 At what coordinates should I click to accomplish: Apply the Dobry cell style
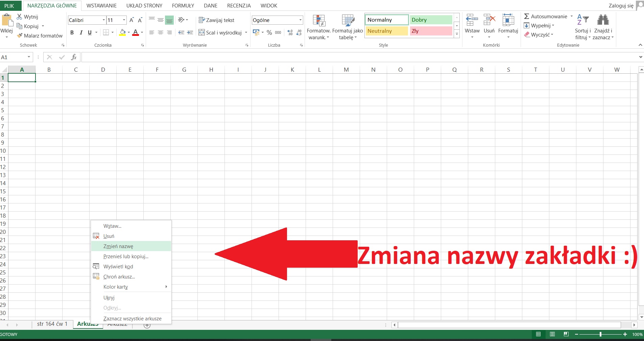[431, 20]
